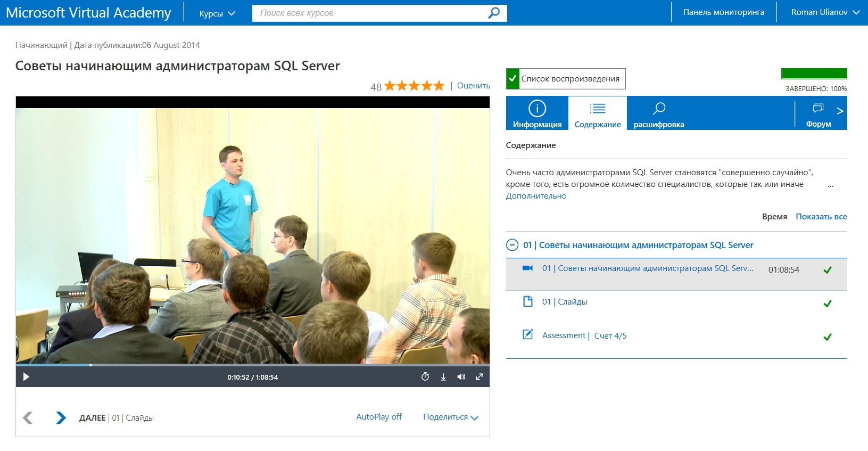Expand the Поделиться menu
Image resolution: width=868 pixels, height=451 pixels.
tap(451, 417)
